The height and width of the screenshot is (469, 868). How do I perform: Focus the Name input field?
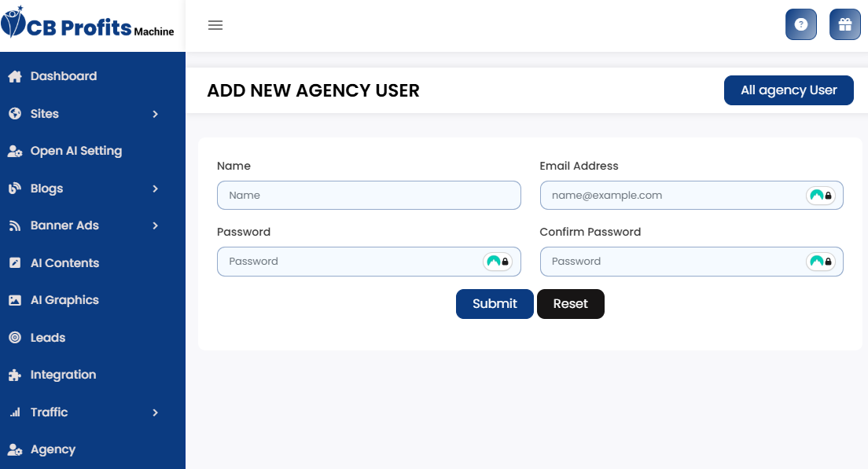[x=369, y=196]
